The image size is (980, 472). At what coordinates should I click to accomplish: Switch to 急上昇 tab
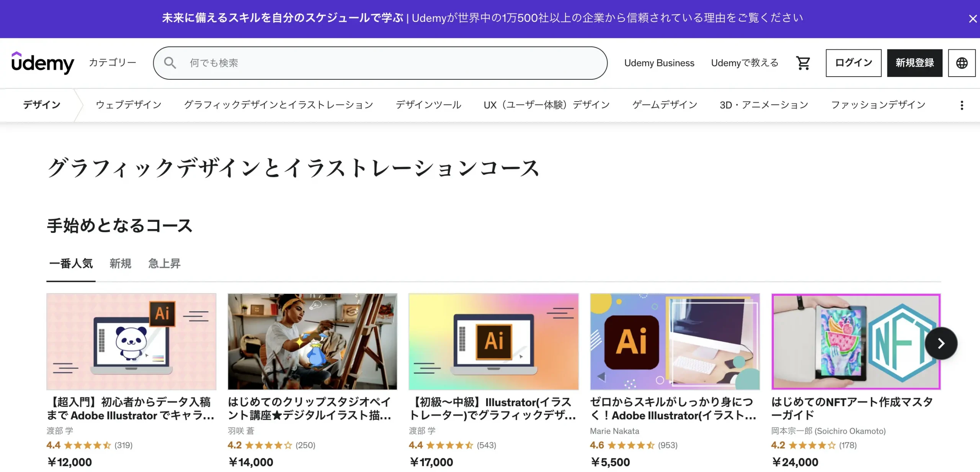(164, 264)
